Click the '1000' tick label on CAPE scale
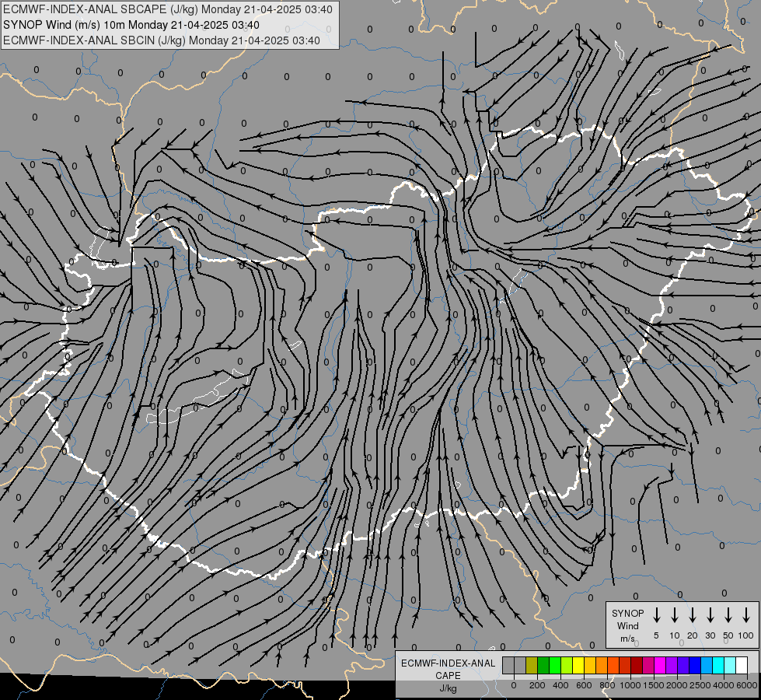This screenshot has height=700, width=761. [x=630, y=685]
